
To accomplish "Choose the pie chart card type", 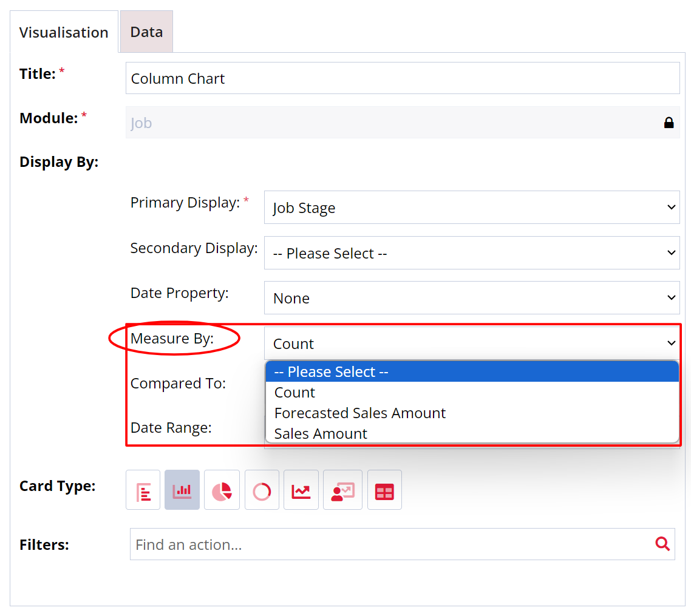I will coord(222,490).
